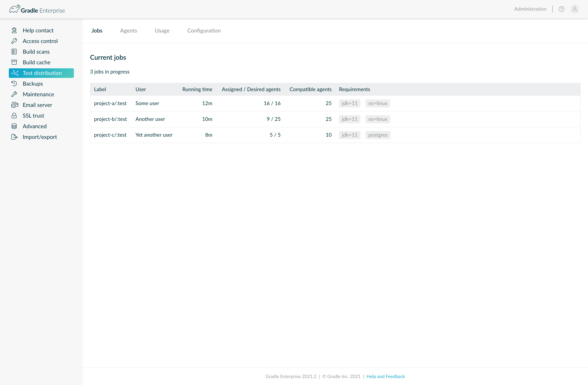Click the Access control key icon
The image size is (588, 385).
14,41
